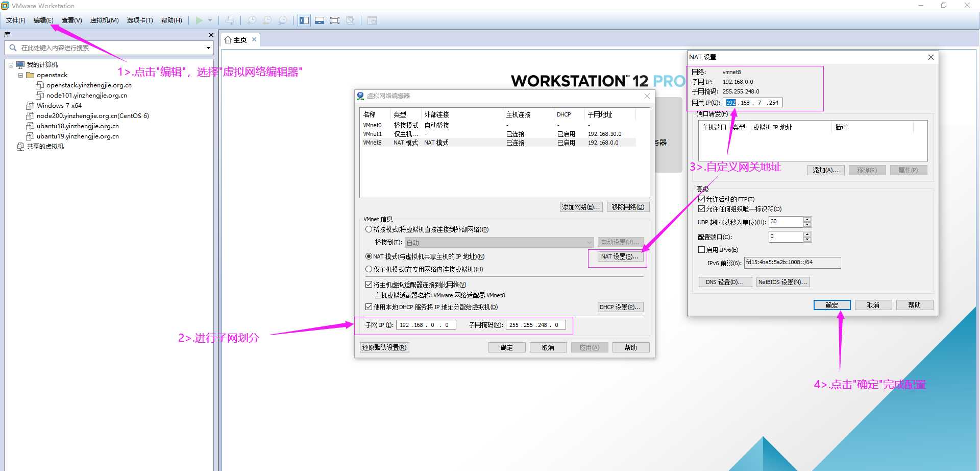Click the Unity mode toolbar icon
Screen dimensions: 980x471
coord(350,20)
